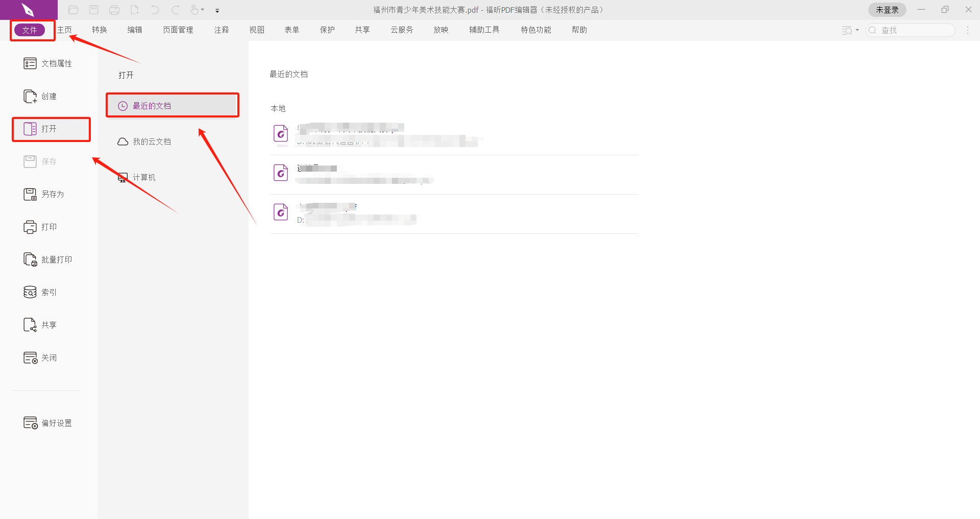Click the vertical three-dot more options icon
The image size is (980, 519).
point(968,30)
